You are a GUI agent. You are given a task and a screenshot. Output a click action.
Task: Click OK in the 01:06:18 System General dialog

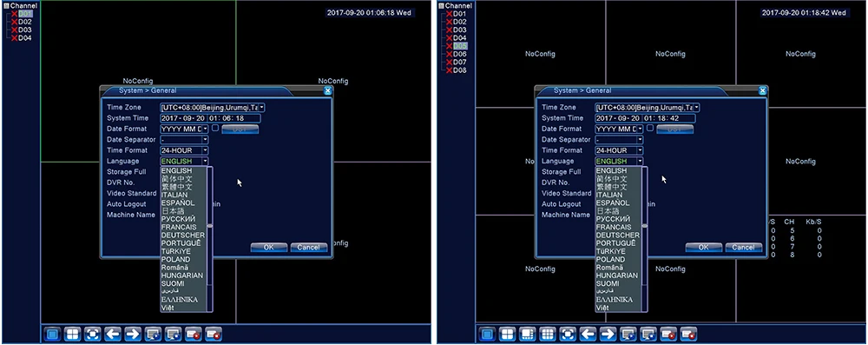268,248
